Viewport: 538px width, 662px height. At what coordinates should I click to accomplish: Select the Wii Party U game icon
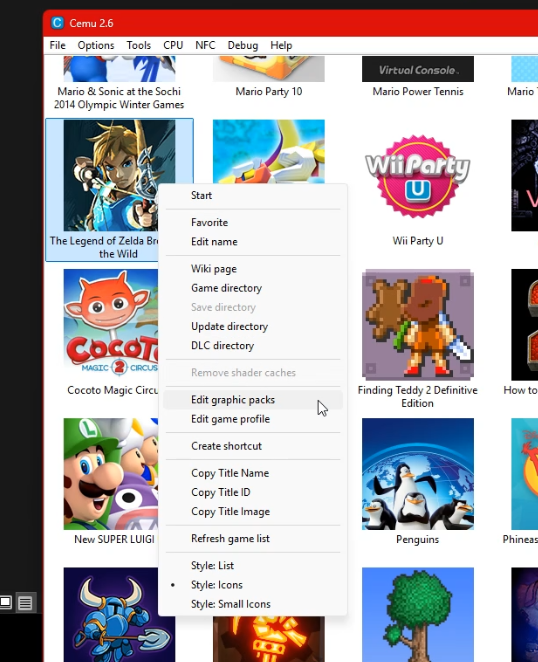(418, 175)
